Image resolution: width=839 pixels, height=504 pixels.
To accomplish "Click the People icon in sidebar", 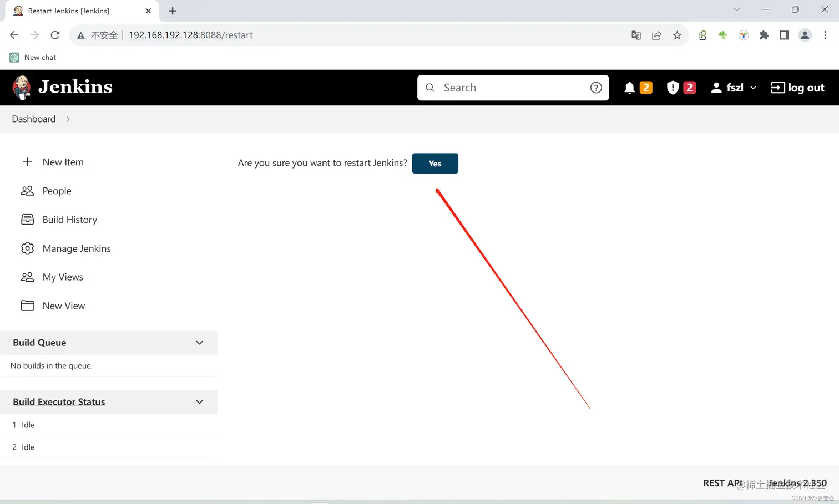I will 27,191.
